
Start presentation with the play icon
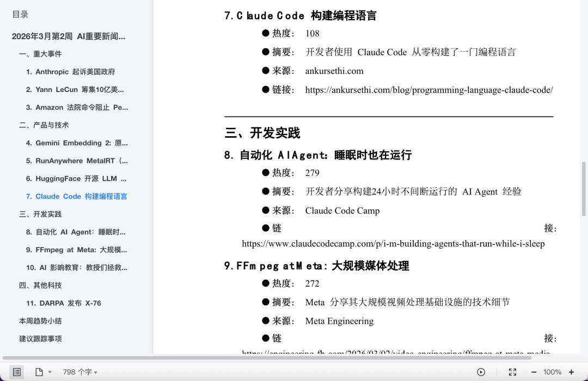481,372
